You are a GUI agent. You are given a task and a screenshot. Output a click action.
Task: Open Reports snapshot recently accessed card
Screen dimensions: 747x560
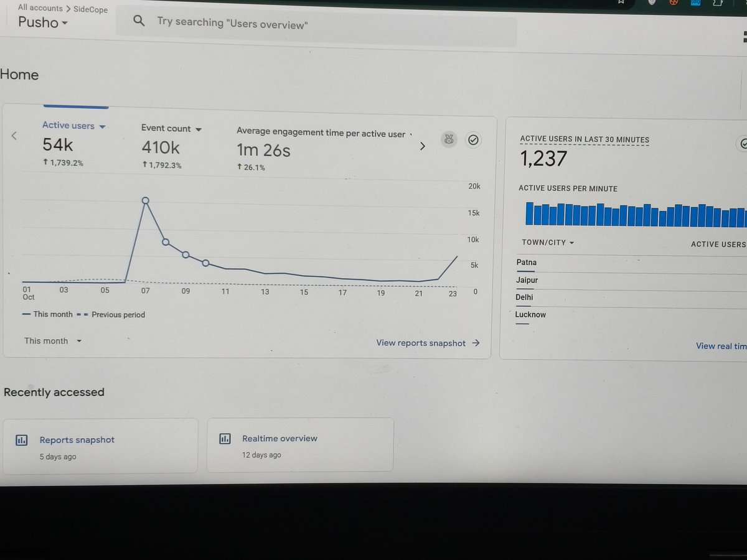(100, 446)
